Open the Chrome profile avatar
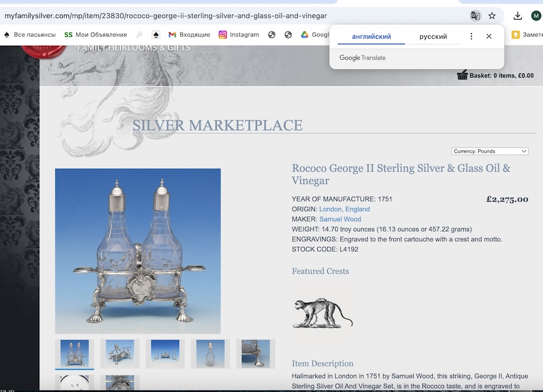Screen dimensions: 543x392 (536, 16)
